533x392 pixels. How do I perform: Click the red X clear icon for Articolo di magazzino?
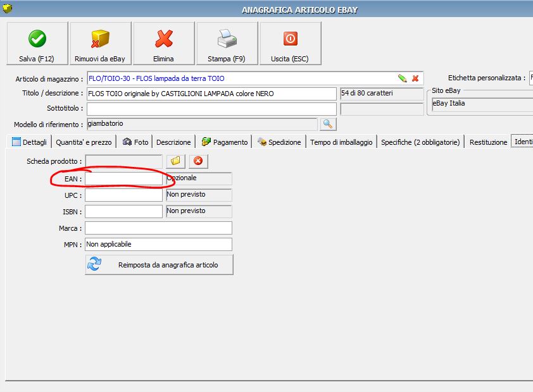[x=415, y=78]
